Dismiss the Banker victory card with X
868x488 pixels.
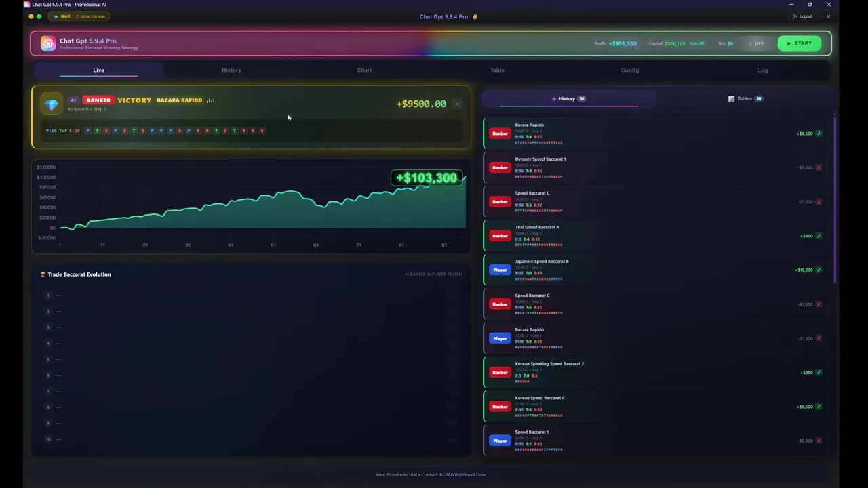(x=457, y=104)
